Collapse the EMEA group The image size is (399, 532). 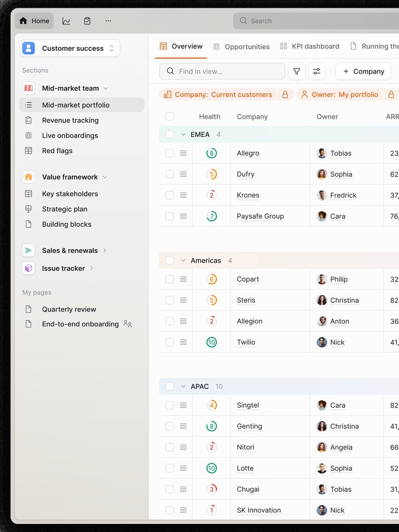[x=183, y=135]
